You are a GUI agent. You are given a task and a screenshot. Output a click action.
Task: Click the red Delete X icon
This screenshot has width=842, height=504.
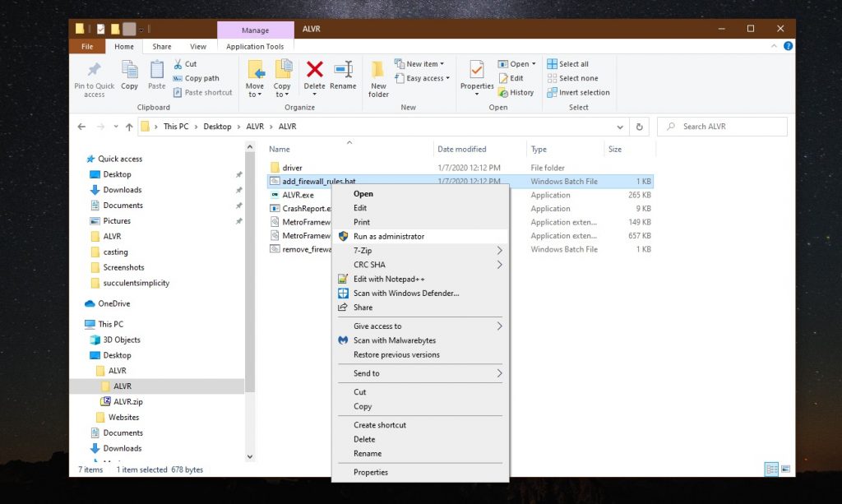click(315, 69)
